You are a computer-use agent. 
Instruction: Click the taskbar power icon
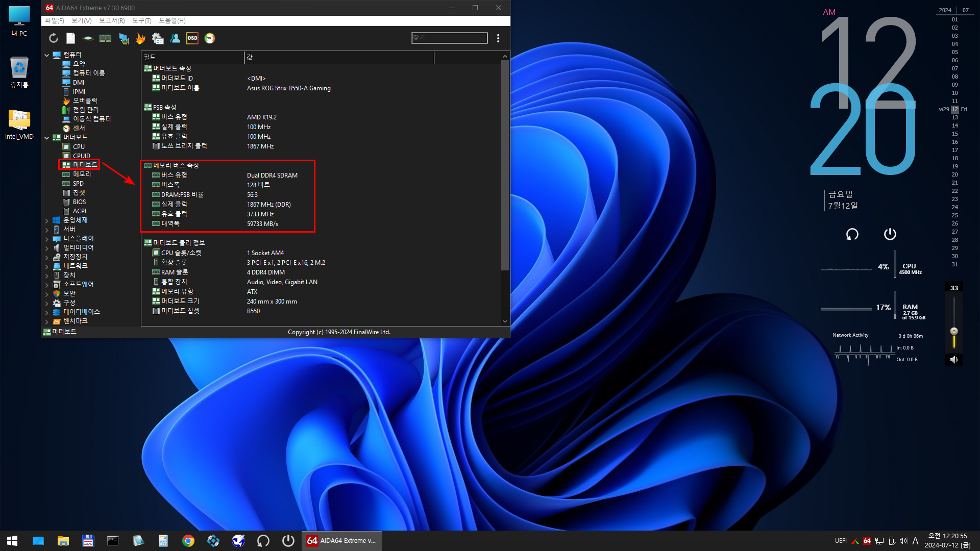[288, 541]
